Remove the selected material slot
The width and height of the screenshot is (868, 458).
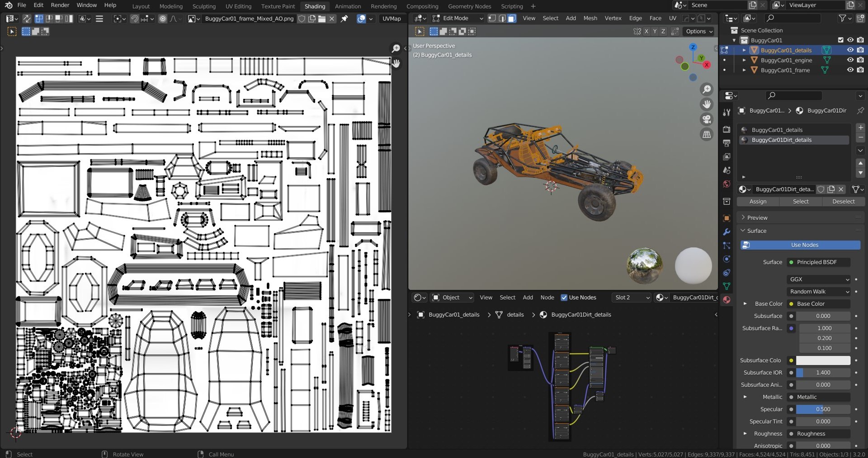pos(861,137)
